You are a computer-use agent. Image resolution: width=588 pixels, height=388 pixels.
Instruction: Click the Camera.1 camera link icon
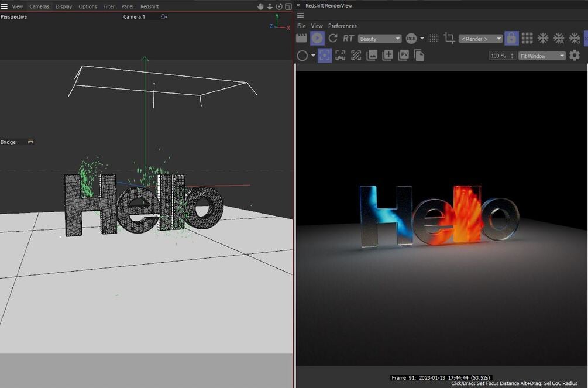[164, 16]
